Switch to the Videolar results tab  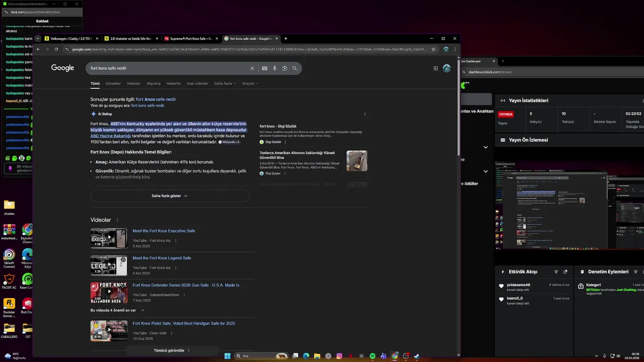[x=134, y=83]
